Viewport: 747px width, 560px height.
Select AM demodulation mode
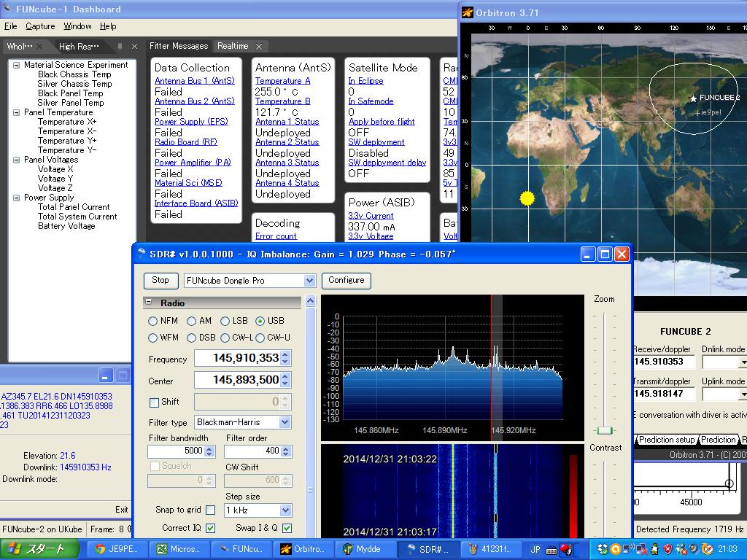(x=191, y=321)
